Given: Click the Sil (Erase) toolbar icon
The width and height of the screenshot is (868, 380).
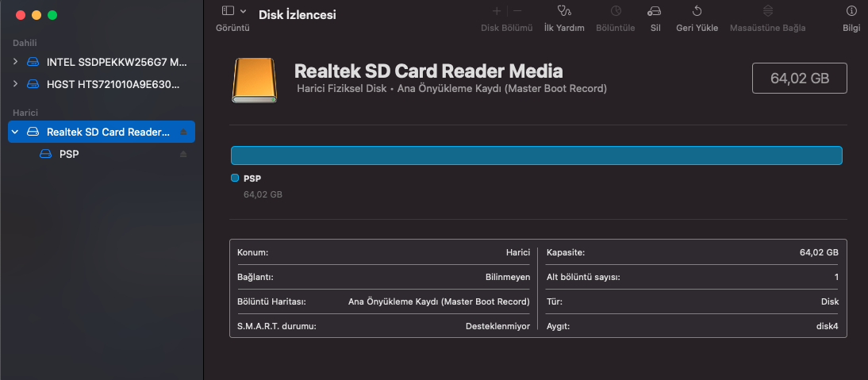Looking at the screenshot, I should pyautogui.click(x=655, y=11).
